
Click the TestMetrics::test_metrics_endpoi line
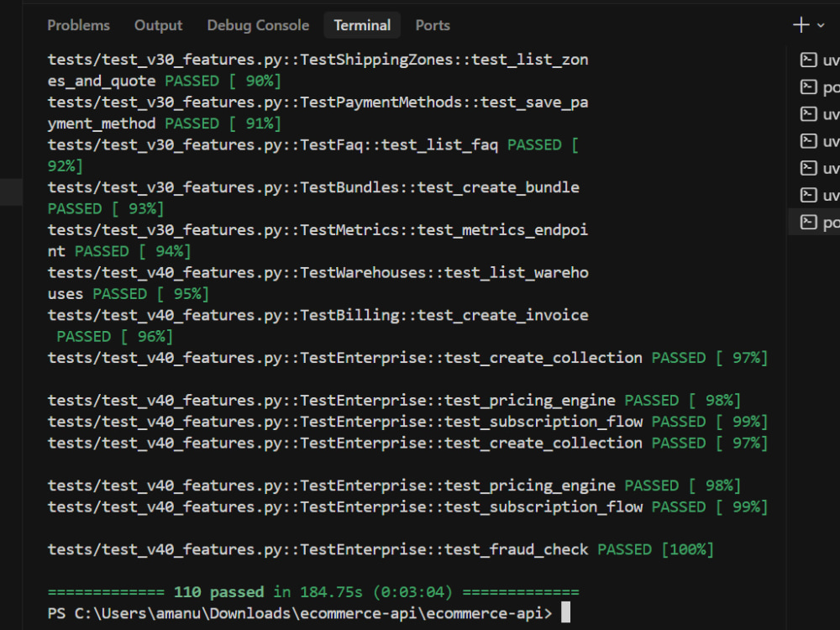[318, 230]
